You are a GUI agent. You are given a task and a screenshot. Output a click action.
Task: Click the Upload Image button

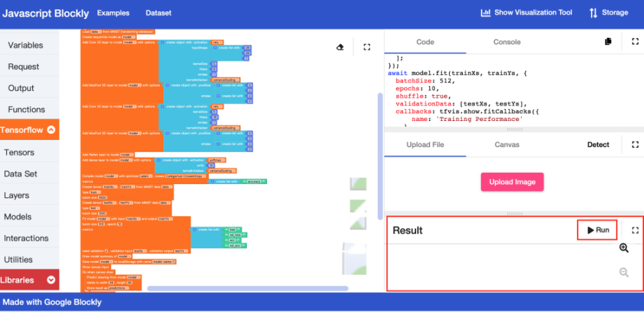coord(512,182)
